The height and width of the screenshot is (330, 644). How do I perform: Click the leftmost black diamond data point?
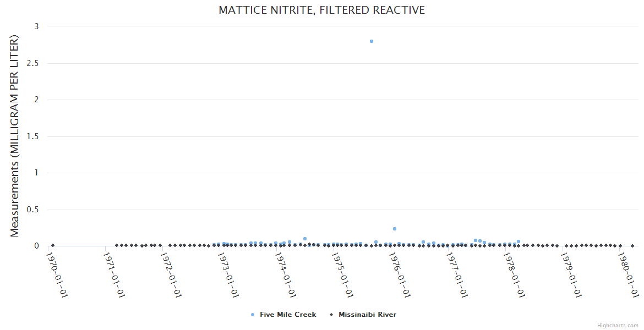point(53,245)
